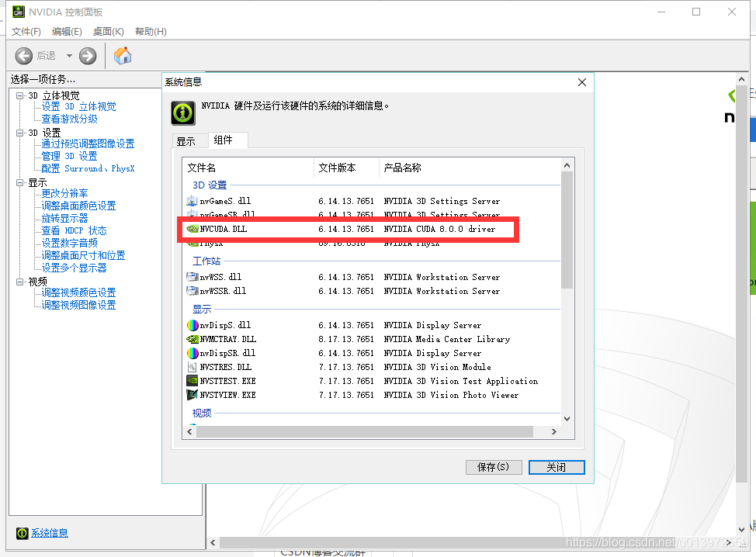Open 调整桌面颜色设置 task

[x=78, y=206]
